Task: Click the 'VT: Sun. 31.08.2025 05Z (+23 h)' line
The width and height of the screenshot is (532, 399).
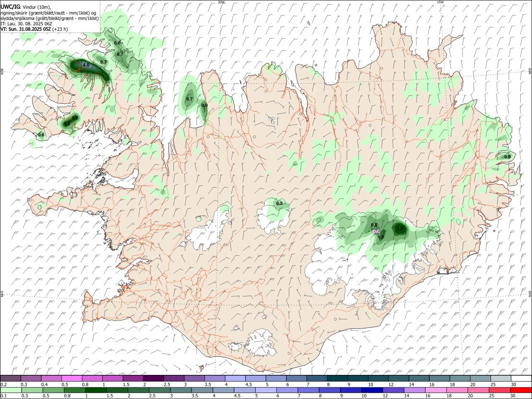Action: [x=34, y=29]
